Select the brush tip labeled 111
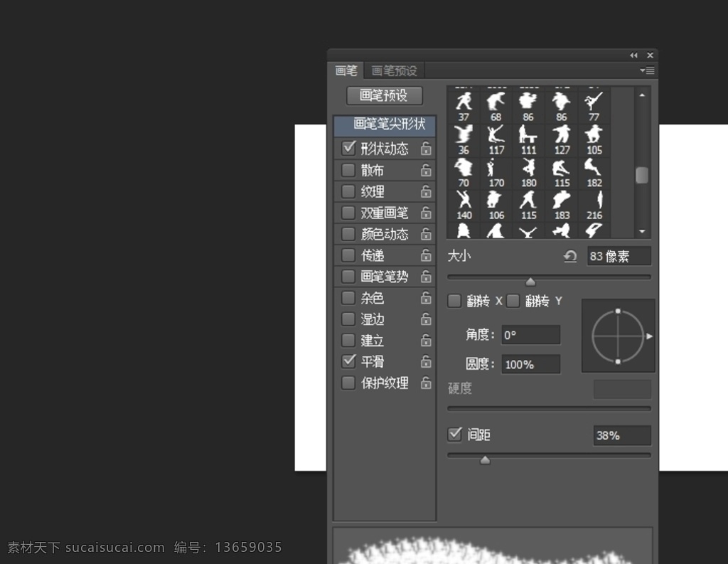This screenshot has height=564, width=728. pos(529,140)
